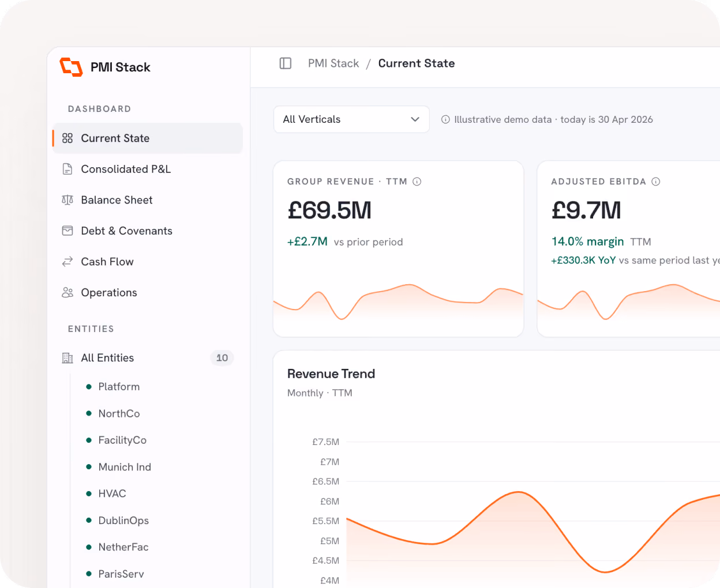Select the Platform entity
Image resolution: width=720 pixels, height=588 pixels.
[x=119, y=387]
